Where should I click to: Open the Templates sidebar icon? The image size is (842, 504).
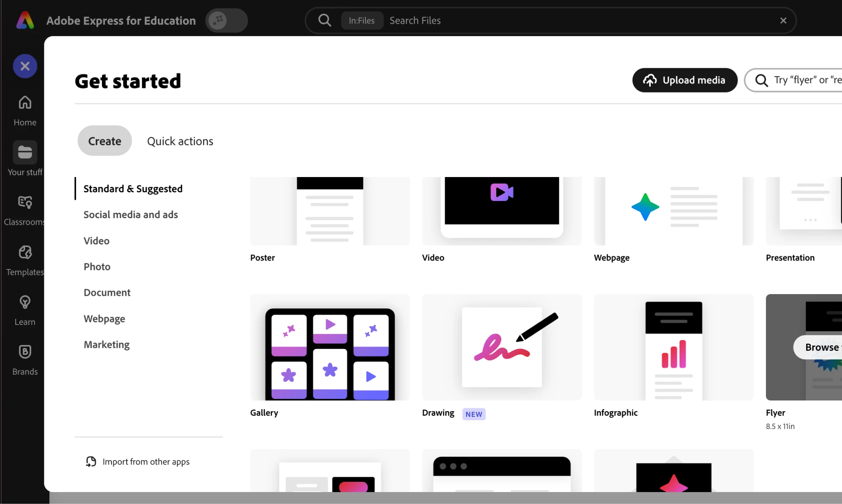click(25, 252)
